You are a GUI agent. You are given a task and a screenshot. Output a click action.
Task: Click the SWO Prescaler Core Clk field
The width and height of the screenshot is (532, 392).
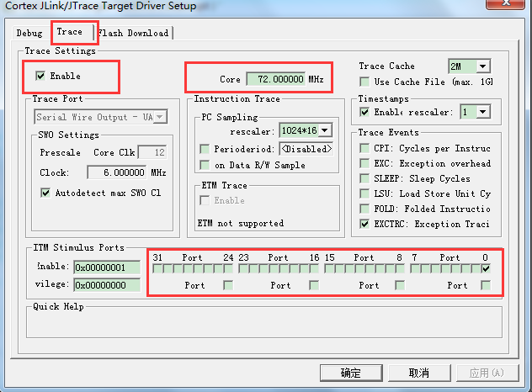coord(152,152)
